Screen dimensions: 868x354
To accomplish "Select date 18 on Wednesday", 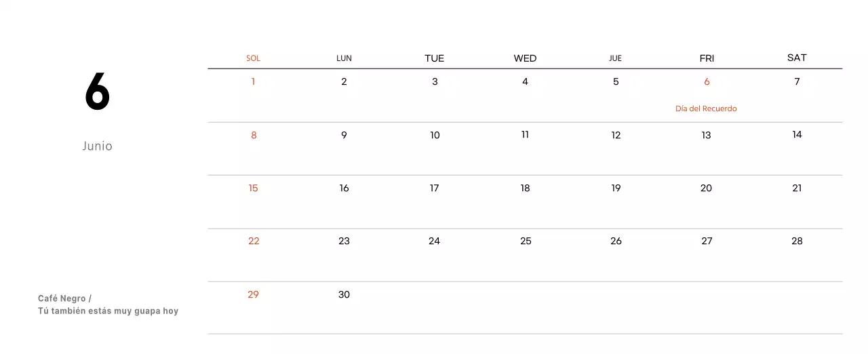I will [525, 188].
